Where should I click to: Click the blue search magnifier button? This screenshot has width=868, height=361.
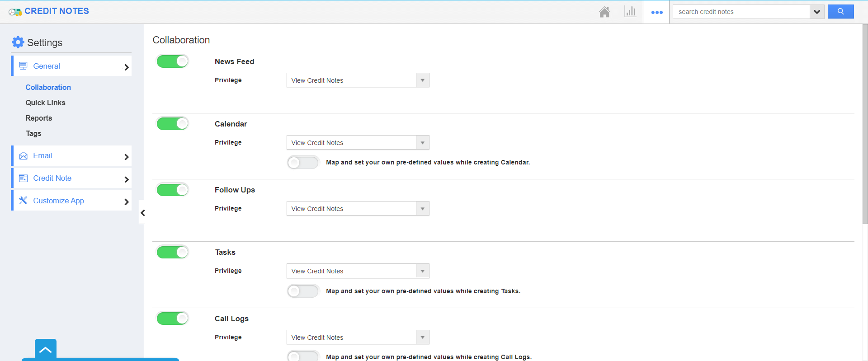coord(840,12)
